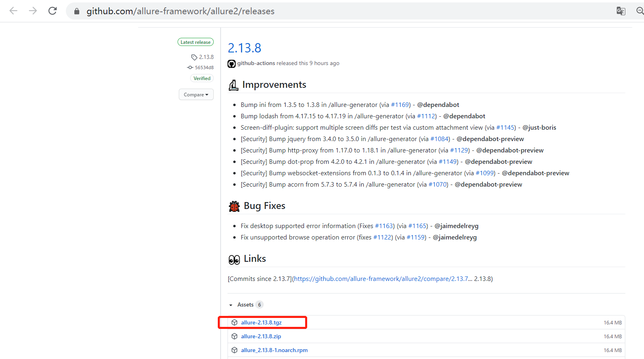Open pull request #1129
The image size is (644, 359).
[460, 150]
